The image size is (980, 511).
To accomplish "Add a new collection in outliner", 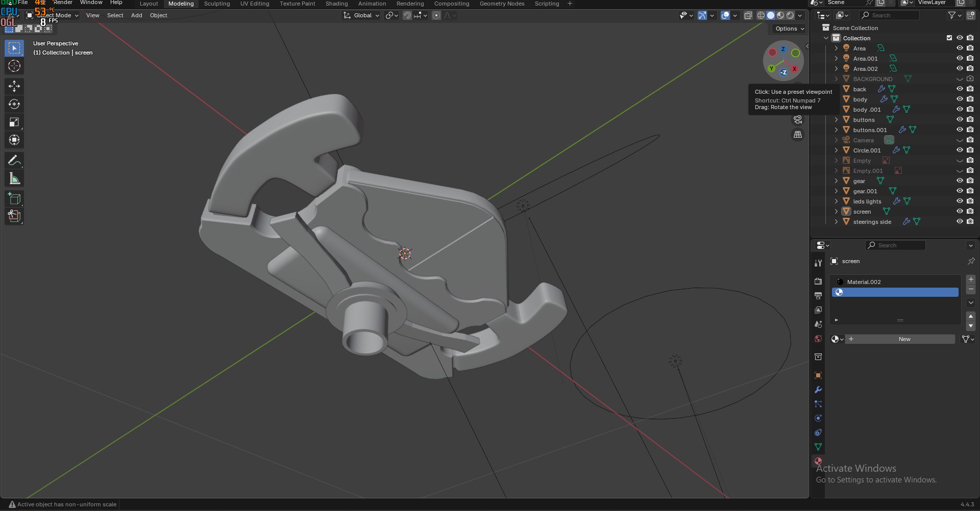I will (x=971, y=15).
